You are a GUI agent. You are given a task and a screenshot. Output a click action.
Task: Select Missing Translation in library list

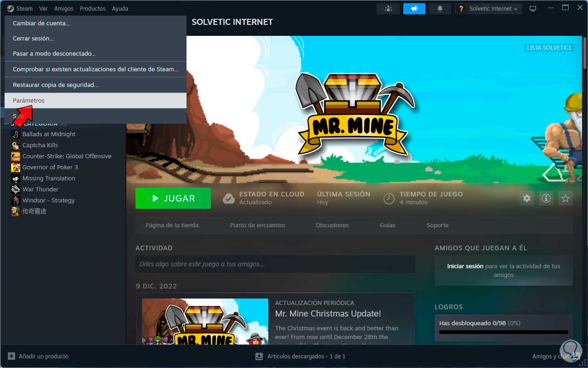point(49,178)
